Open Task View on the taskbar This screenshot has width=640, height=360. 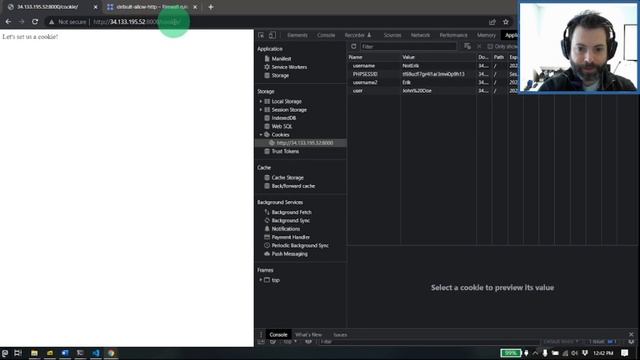(18, 353)
